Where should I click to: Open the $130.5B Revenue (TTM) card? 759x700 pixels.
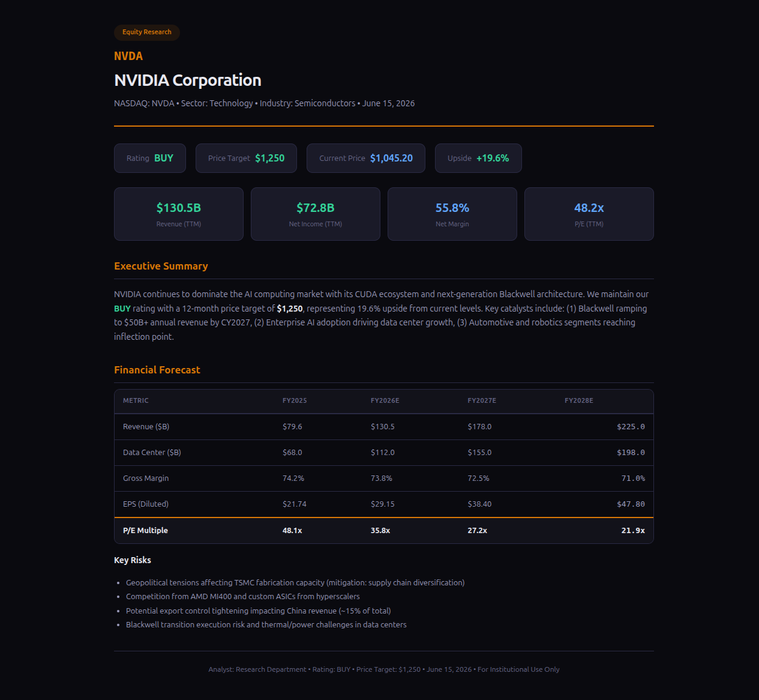click(x=179, y=214)
